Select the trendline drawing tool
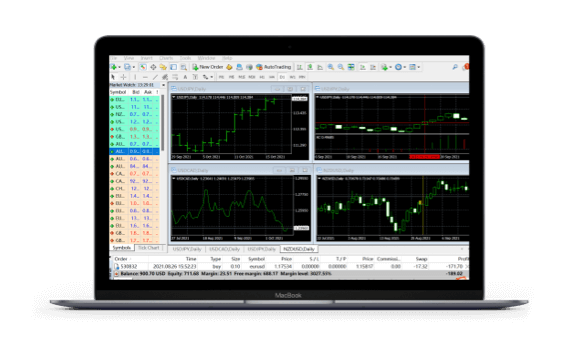572x360 pixels. pyautogui.click(x=155, y=77)
